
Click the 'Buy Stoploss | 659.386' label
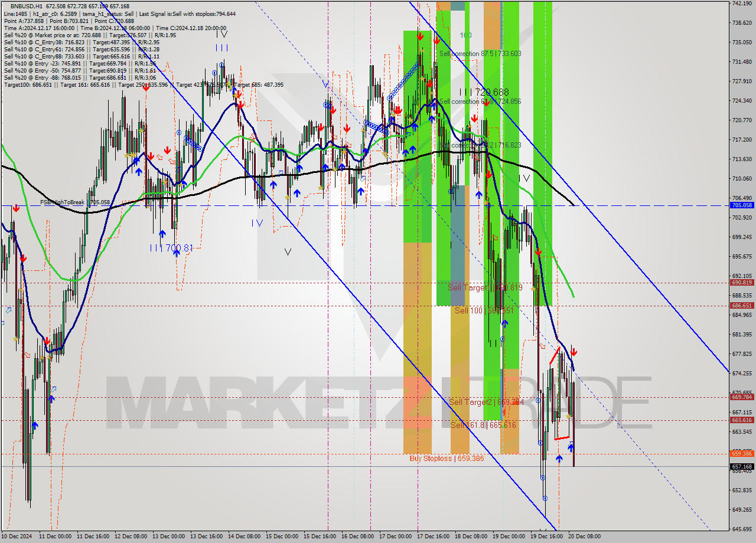[x=447, y=458]
